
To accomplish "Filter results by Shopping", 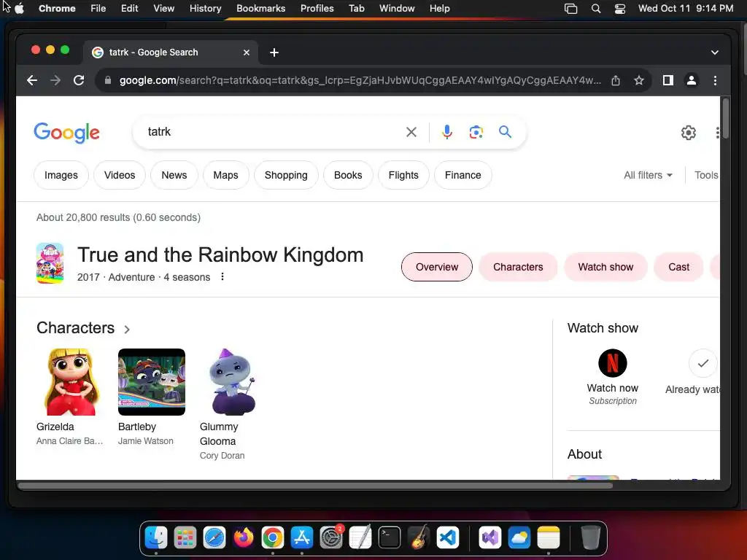I will click(x=286, y=175).
